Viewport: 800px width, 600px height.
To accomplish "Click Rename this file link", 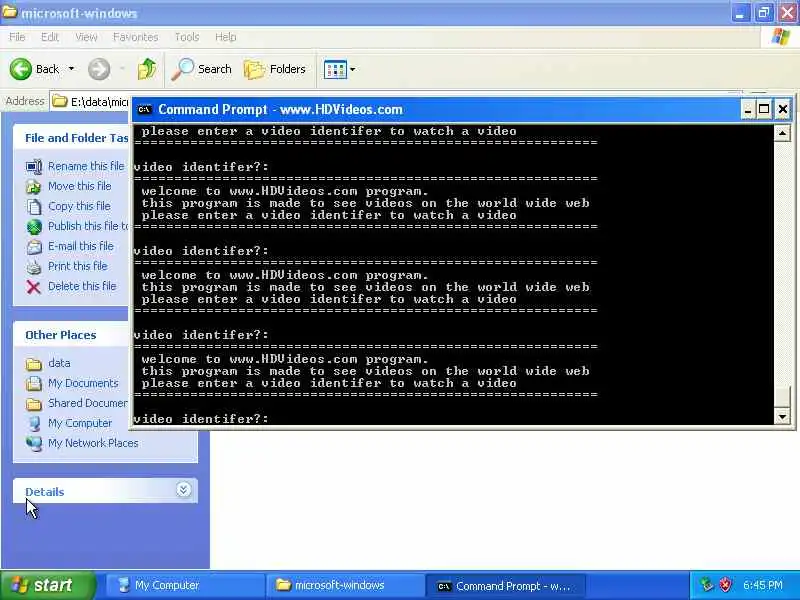I will [x=86, y=166].
